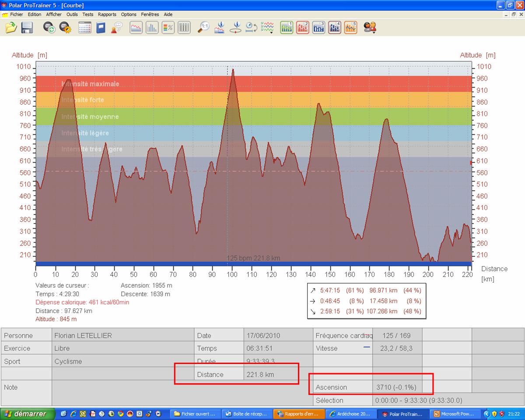
Task: Switch to Ardéchoise 20 browser taskbar window
Action: click(x=350, y=413)
